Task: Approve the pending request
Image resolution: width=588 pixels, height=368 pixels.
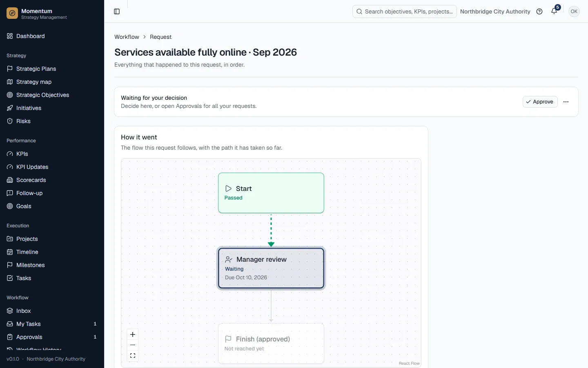Action: pyautogui.click(x=540, y=102)
